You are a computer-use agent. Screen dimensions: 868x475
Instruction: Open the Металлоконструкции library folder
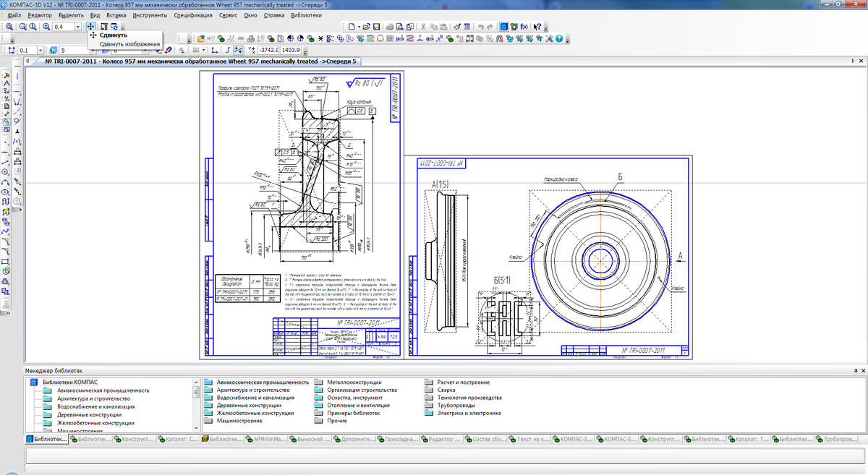(x=352, y=382)
